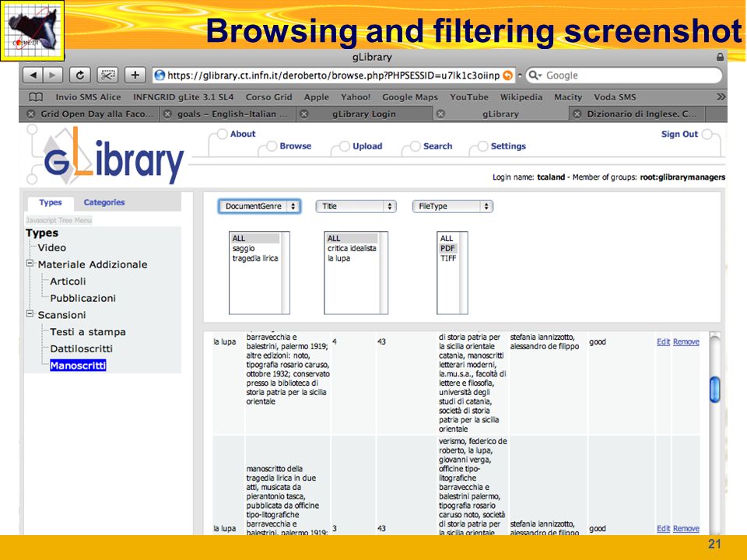The width and height of the screenshot is (747, 560).
Task: Click the gLibrary logo
Action: [x=114, y=157]
